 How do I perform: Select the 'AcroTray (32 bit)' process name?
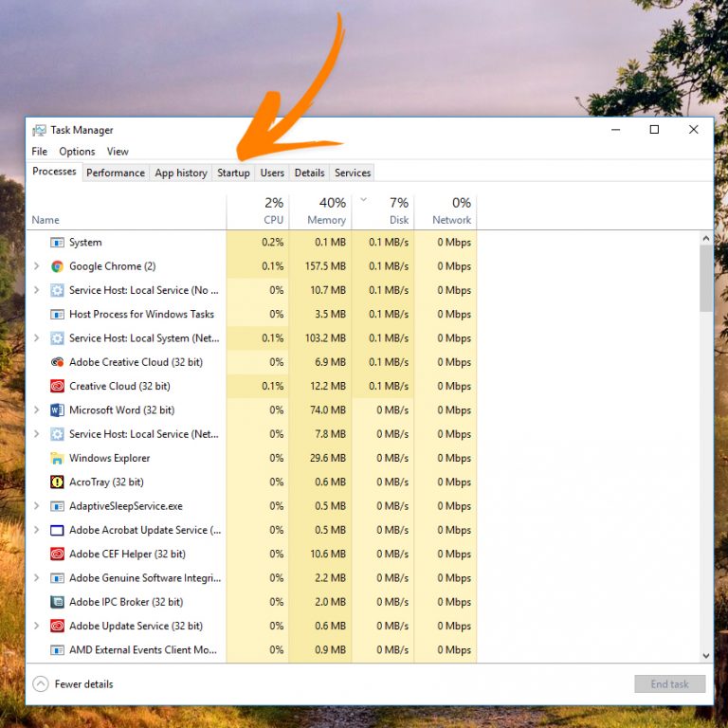pyautogui.click(x=106, y=482)
